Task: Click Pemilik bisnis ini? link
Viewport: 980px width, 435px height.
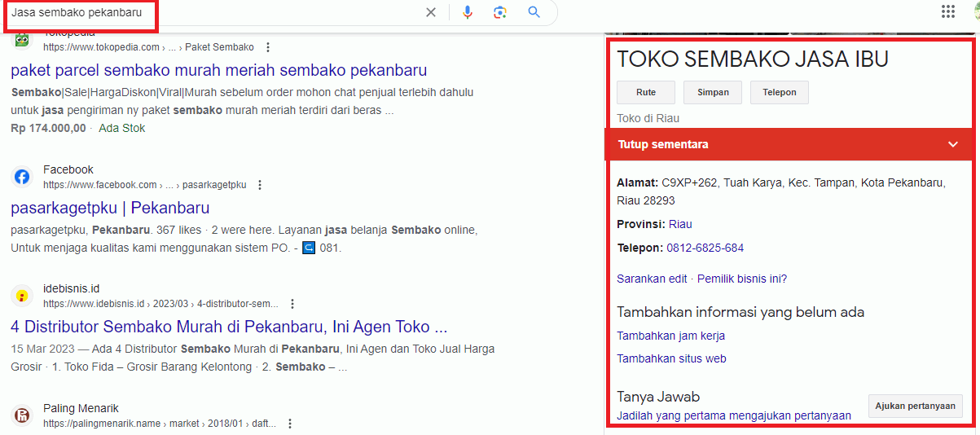Action: pyautogui.click(x=742, y=279)
